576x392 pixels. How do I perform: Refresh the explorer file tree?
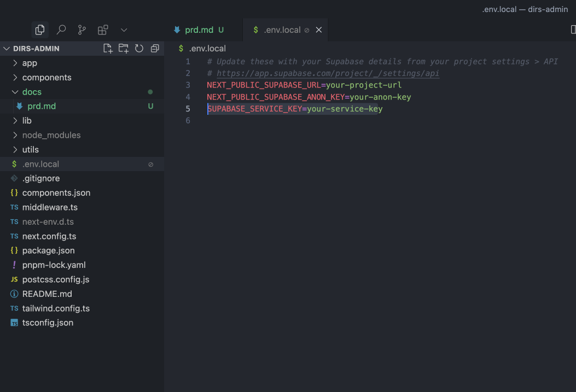(139, 49)
